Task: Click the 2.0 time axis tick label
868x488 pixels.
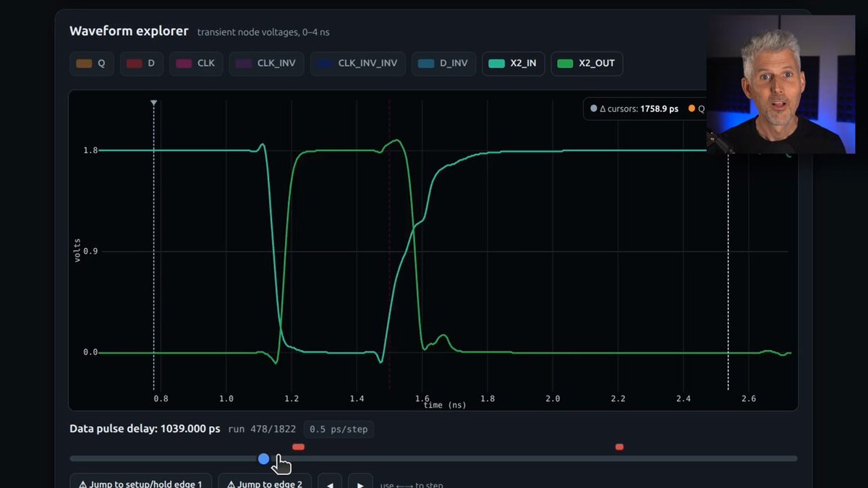Action: pos(553,398)
